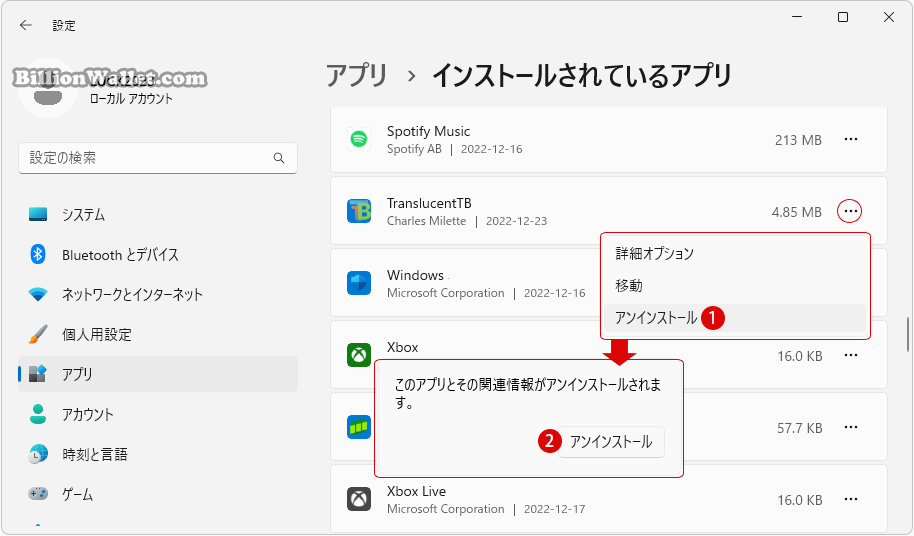Minimize the Settings window

(797, 17)
